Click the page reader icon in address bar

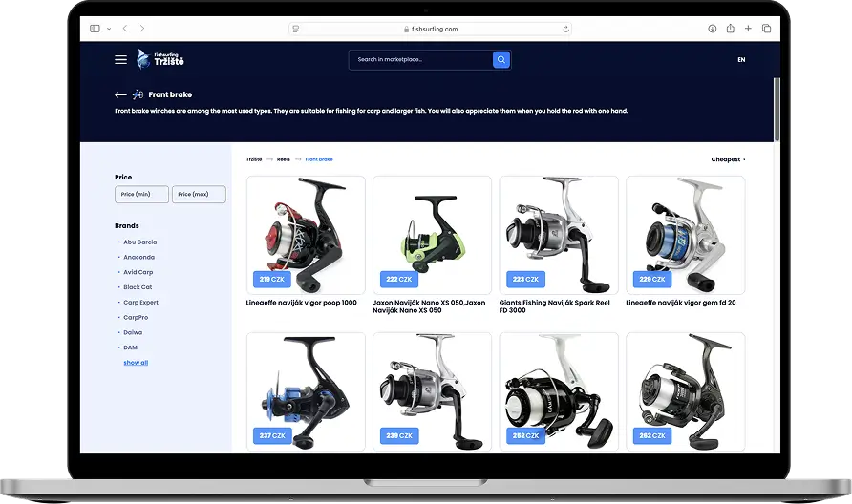tap(295, 29)
